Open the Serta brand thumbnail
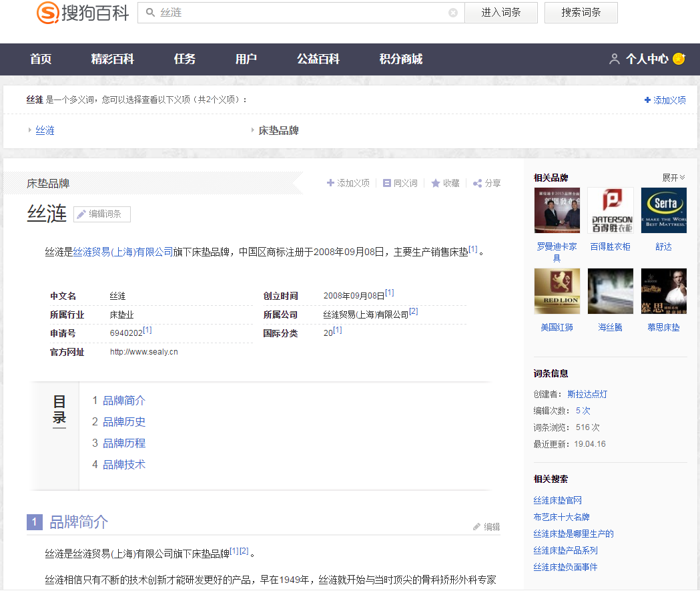The width and height of the screenshot is (700, 593). (664, 210)
